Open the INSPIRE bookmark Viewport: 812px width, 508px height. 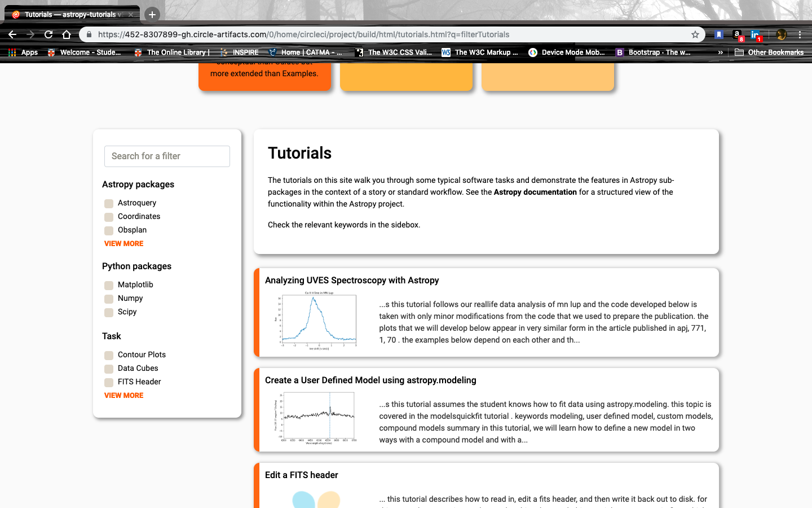pyautogui.click(x=239, y=52)
